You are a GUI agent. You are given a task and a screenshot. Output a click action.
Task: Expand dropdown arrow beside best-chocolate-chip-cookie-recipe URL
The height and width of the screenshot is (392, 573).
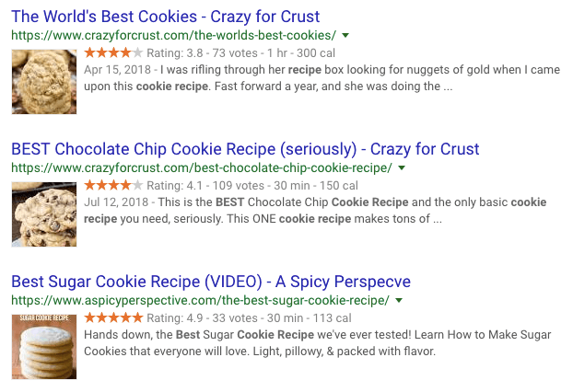click(x=402, y=167)
